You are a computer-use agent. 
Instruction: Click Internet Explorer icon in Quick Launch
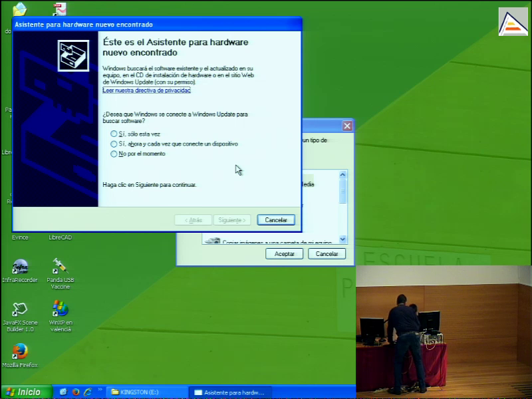87,392
